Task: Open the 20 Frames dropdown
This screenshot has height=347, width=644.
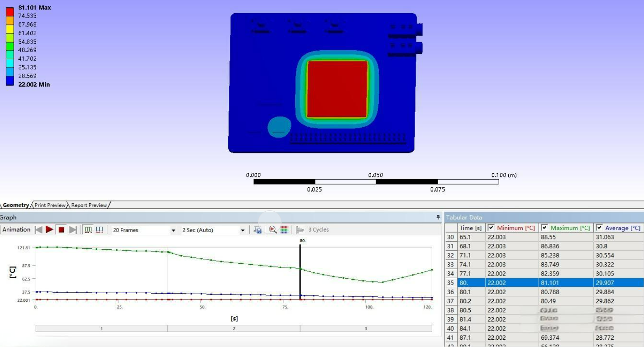Action: pyautogui.click(x=173, y=230)
